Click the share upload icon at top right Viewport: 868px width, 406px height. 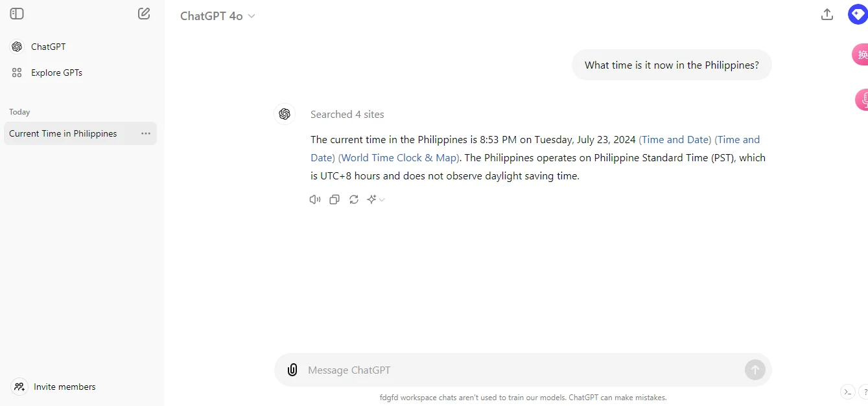tap(827, 14)
